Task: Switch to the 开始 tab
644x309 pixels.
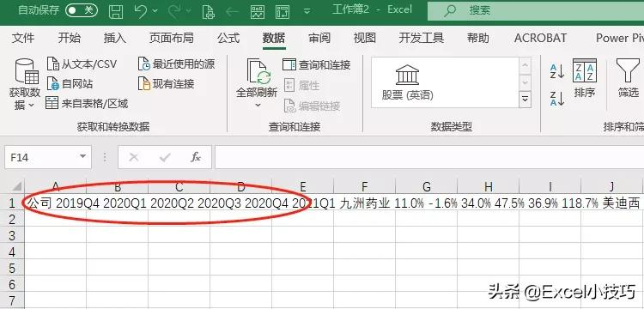Action: pyautogui.click(x=70, y=38)
